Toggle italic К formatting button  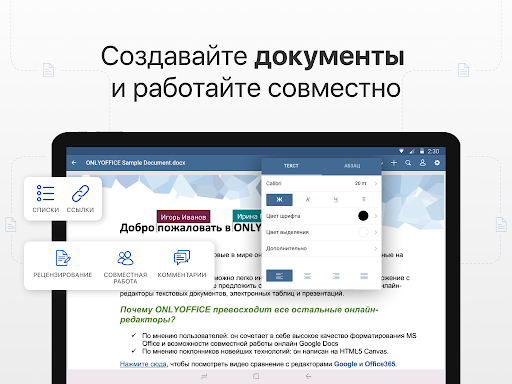(308, 200)
